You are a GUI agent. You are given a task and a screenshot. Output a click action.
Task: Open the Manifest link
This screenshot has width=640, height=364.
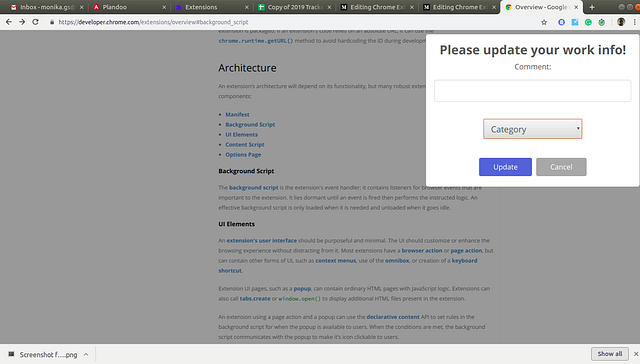(238, 115)
